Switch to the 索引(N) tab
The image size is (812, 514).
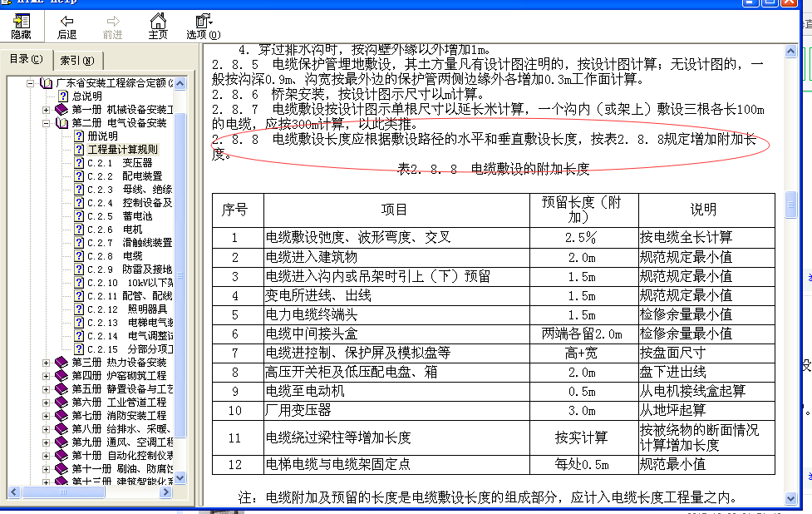click(x=77, y=60)
